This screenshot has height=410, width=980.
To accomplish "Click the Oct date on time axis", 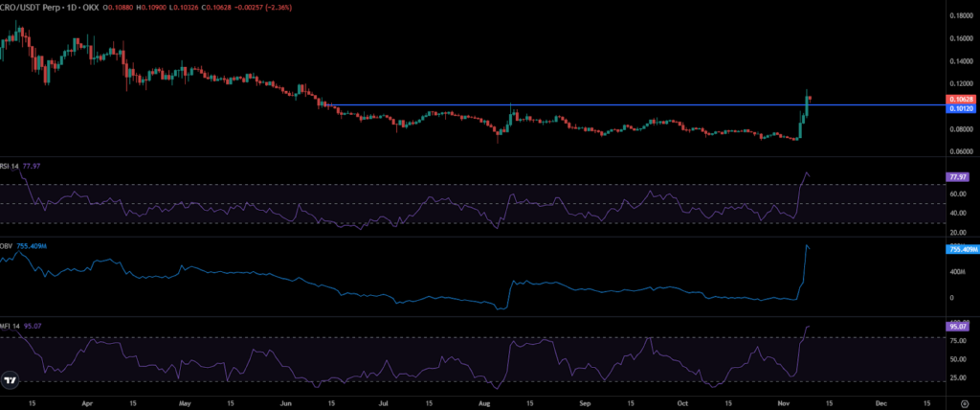I will [683, 403].
